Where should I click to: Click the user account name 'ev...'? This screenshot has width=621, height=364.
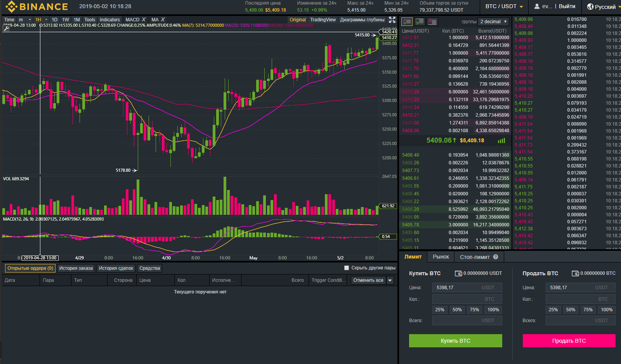[547, 6]
